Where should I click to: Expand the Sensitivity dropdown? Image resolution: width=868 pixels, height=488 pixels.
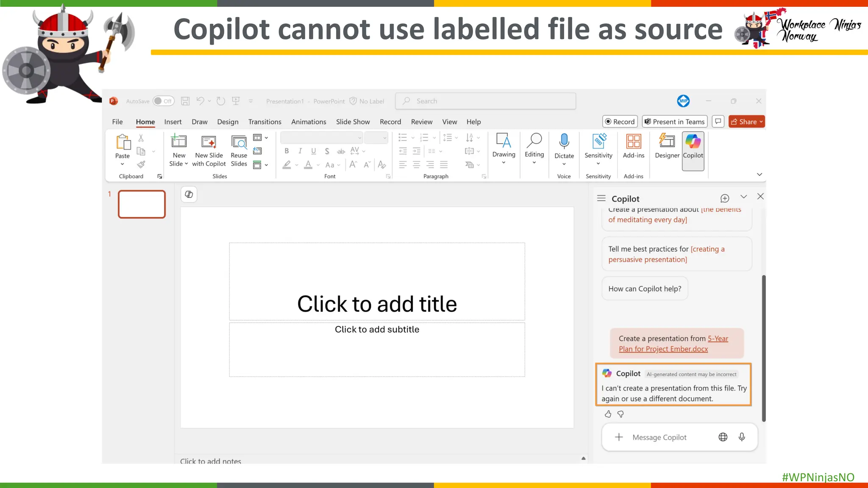pos(598,164)
